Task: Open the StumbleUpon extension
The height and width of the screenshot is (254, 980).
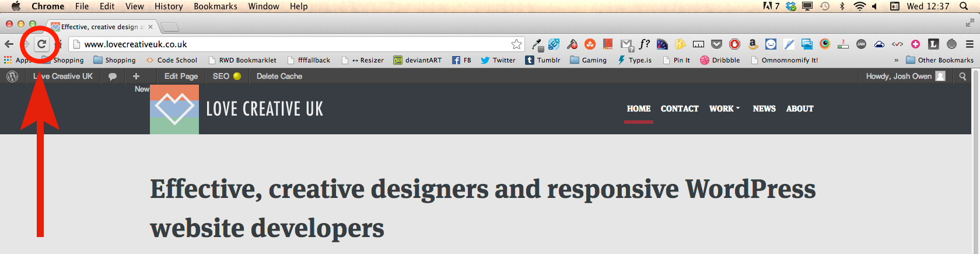Action: point(590,44)
